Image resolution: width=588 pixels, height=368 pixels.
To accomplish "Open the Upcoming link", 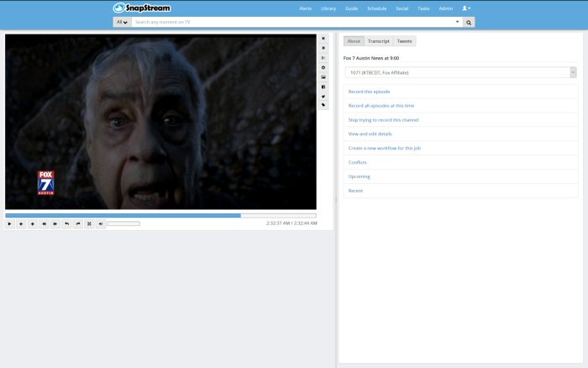I will click(359, 176).
